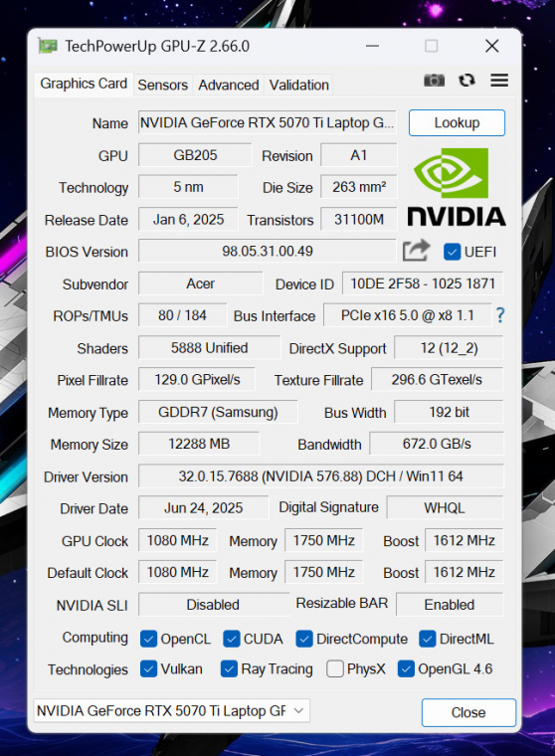
Task: Toggle the UEFI checkbox
Action: (452, 252)
